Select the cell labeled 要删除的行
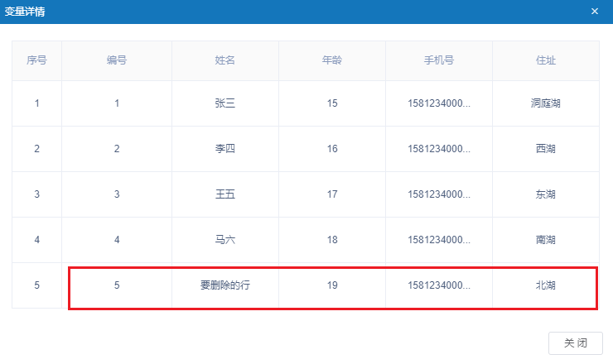 coord(225,285)
